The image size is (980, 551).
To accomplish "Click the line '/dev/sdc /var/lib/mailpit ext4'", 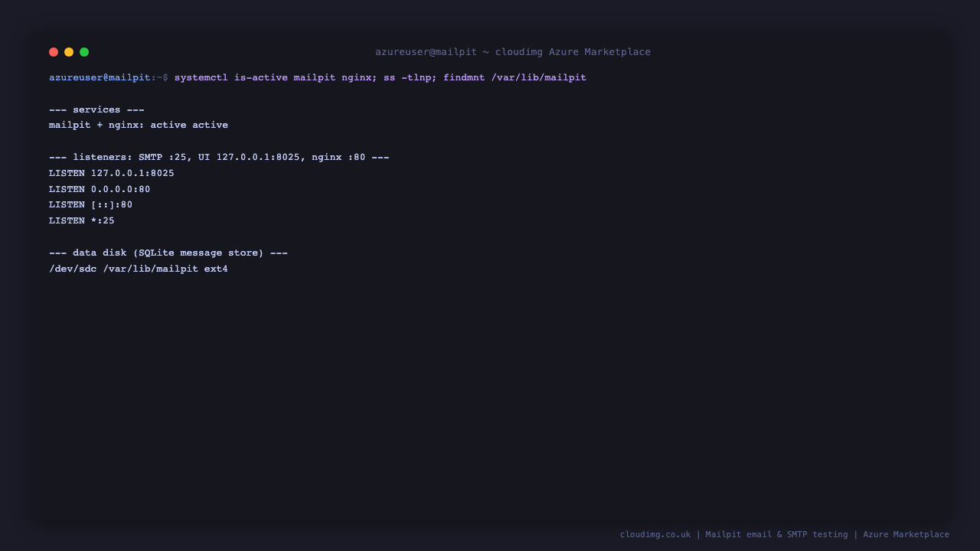I will click(139, 269).
